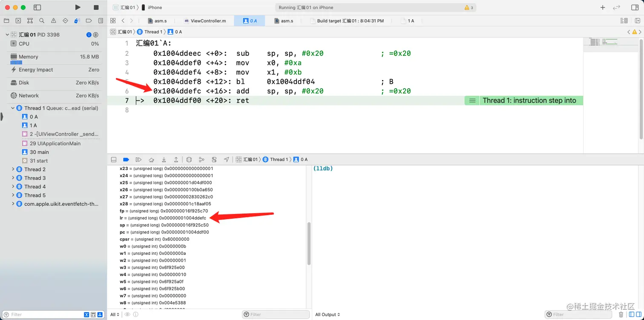Open the related items grid menu

[113, 20]
